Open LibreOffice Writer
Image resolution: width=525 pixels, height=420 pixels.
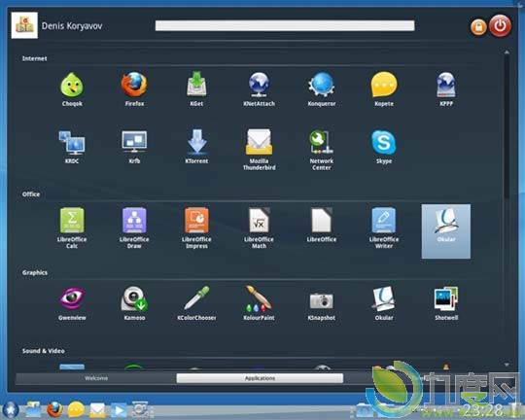click(384, 228)
